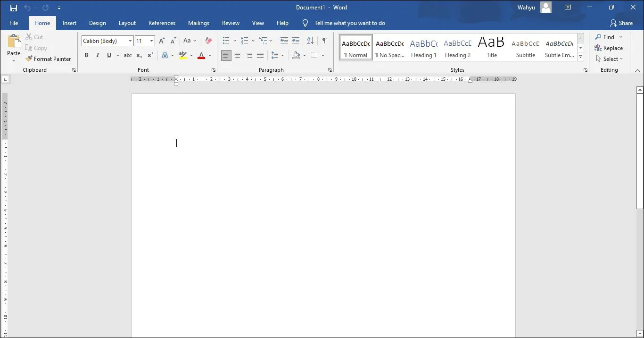Apply center alignment
The height and width of the screenshot is (338, 644).
tap(238, 55)
